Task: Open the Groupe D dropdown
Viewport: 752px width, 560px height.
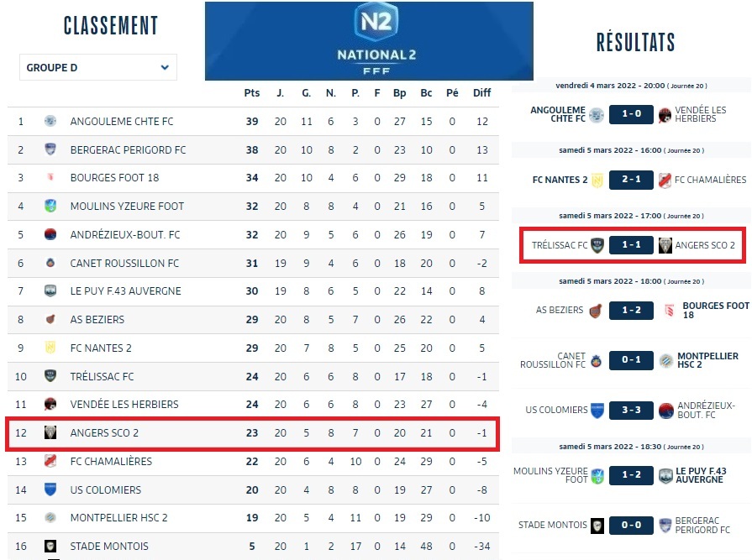Action: click(x=97, y=68)
